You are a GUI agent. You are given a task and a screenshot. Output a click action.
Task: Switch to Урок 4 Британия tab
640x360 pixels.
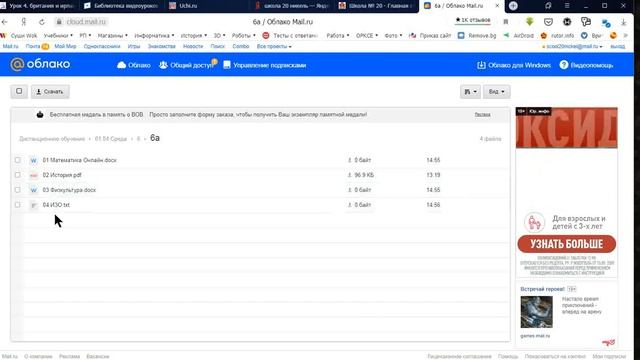pyautogui.click(x=39, y=6)
